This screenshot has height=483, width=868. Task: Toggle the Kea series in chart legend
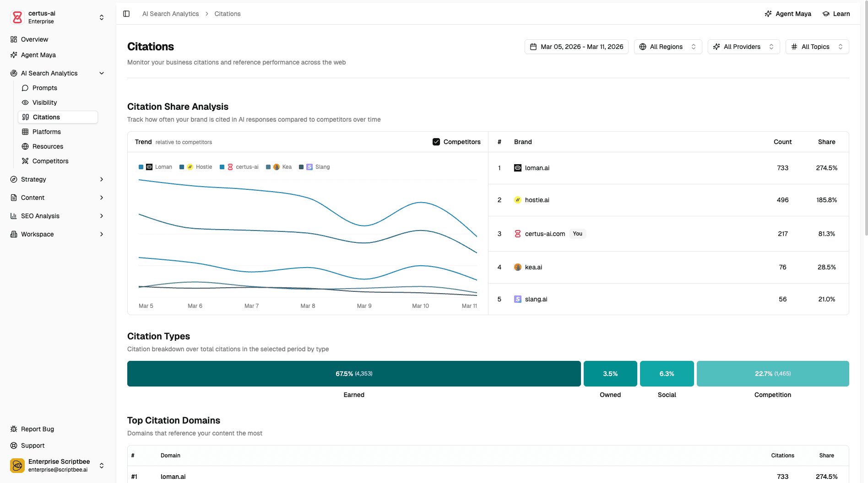tap(278, 167)
